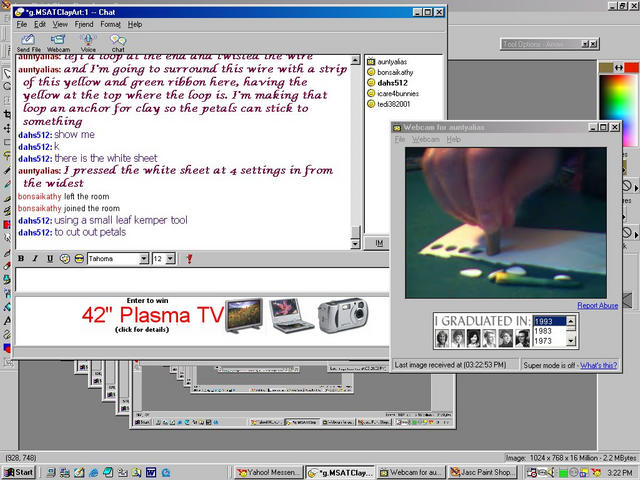Select the Text tool in Paint Shop
This screenshot has width=640, height=480.
(x=7, y=320)
